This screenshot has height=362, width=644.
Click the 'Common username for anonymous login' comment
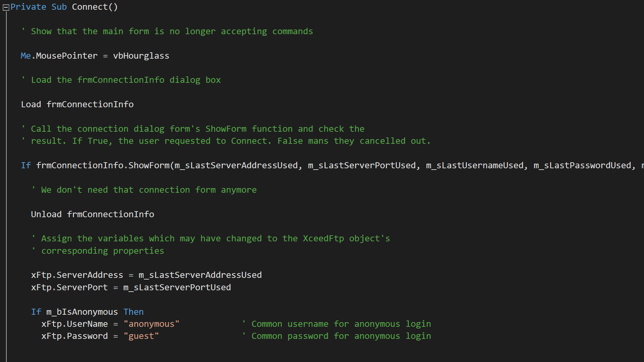tap(341, 324)
